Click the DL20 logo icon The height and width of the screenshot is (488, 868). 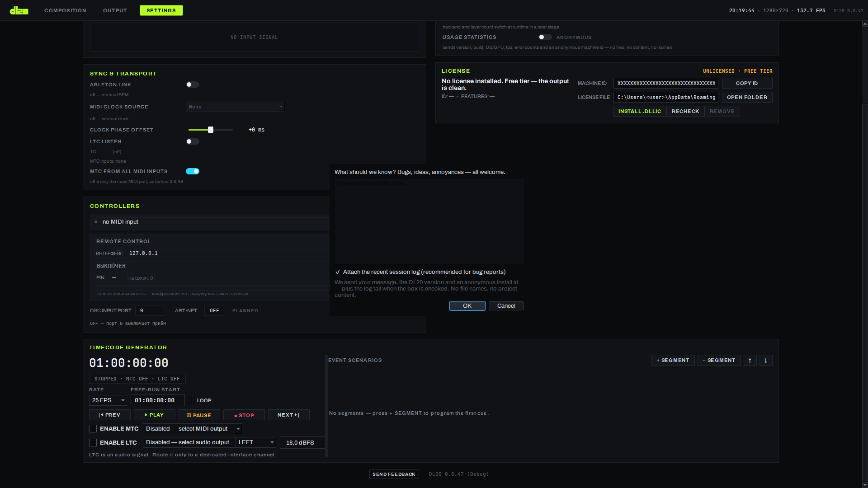tap(19, 10)
